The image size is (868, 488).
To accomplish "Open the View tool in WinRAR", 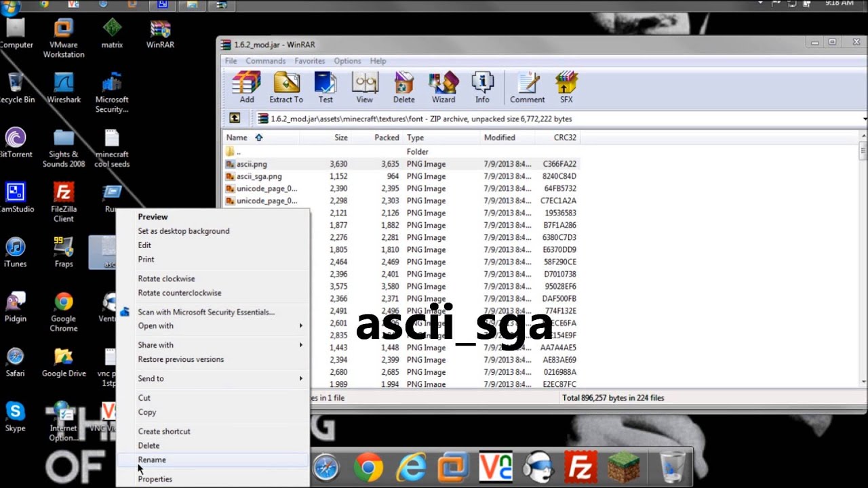I will (x=365, y=87).
